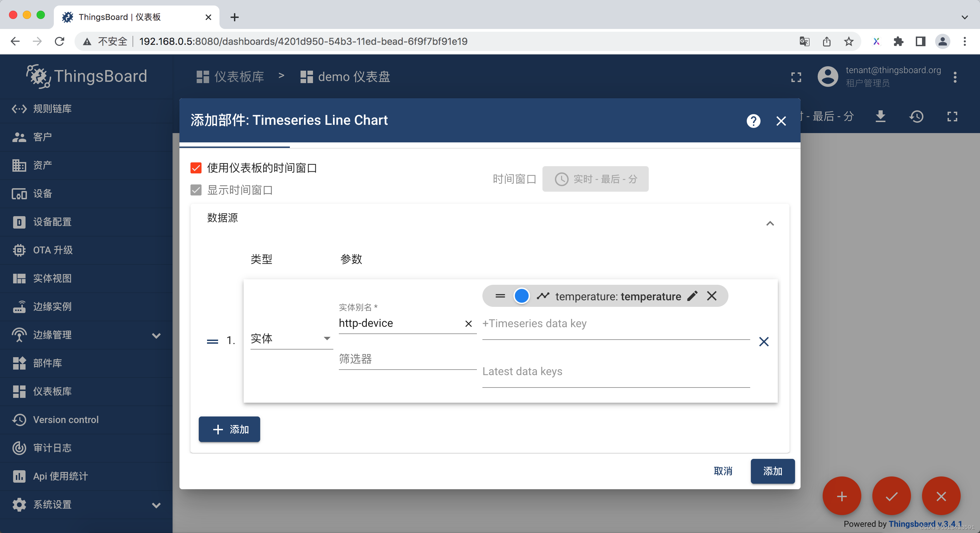980x533 pixels.
Task: Open Version control in sidebar
Action: point(86,419)
